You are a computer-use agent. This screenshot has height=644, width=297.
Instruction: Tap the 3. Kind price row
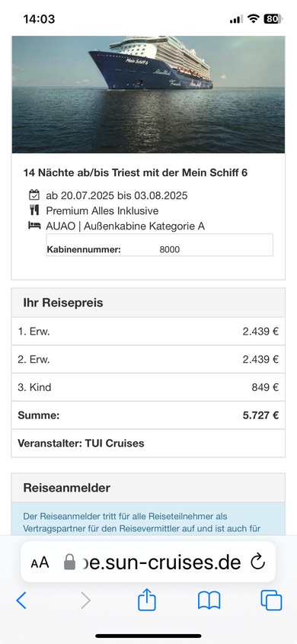148,387
